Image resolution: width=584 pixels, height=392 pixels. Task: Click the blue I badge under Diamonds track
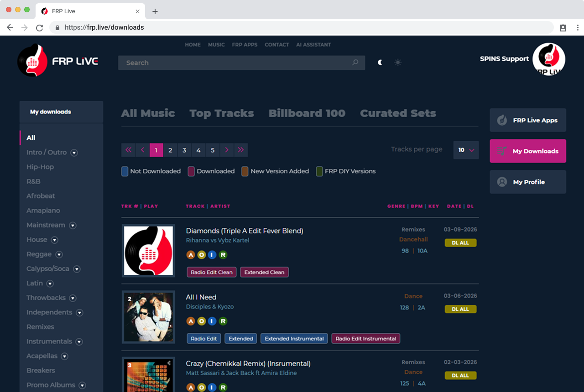[212, 255]
